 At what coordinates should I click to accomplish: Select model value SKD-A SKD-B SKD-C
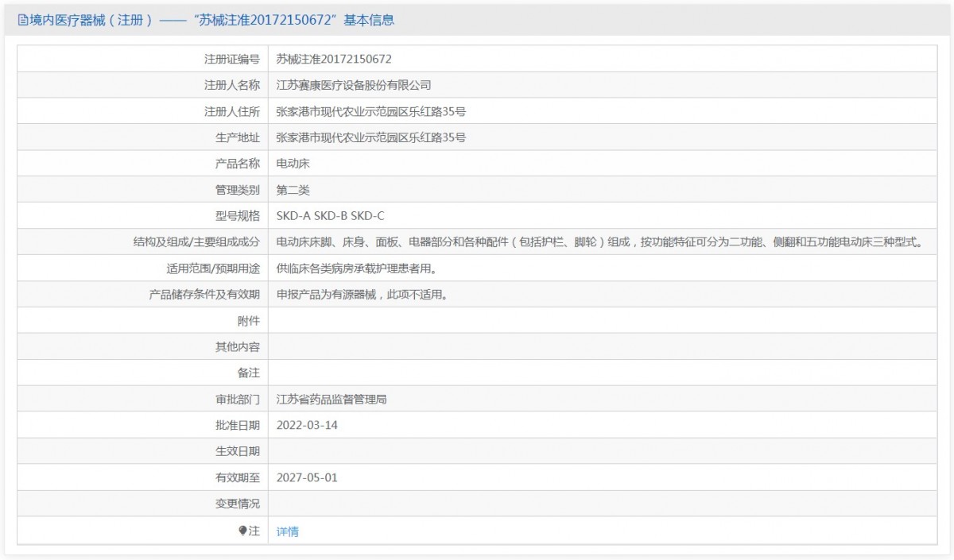click(x=330, y=216)
